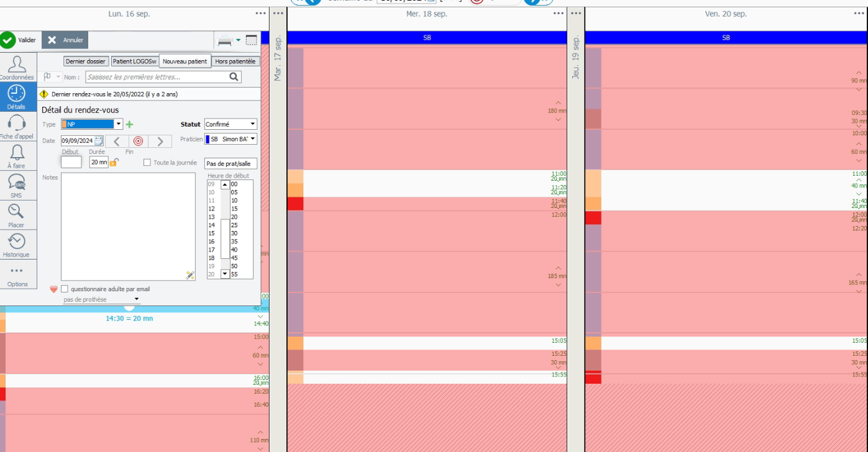Select hour 16 in Heure de début
868x452 pixels.
pyautogui.click(x=211, y=242)
